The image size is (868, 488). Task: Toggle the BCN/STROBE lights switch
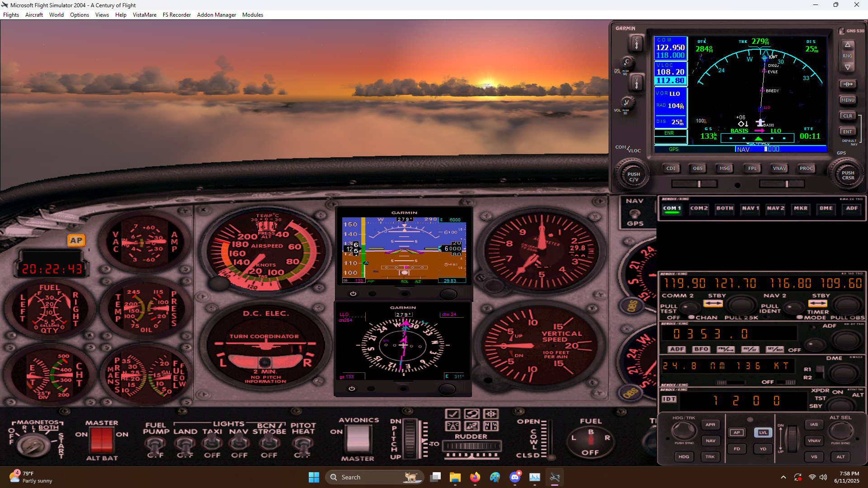click(269, 443)
